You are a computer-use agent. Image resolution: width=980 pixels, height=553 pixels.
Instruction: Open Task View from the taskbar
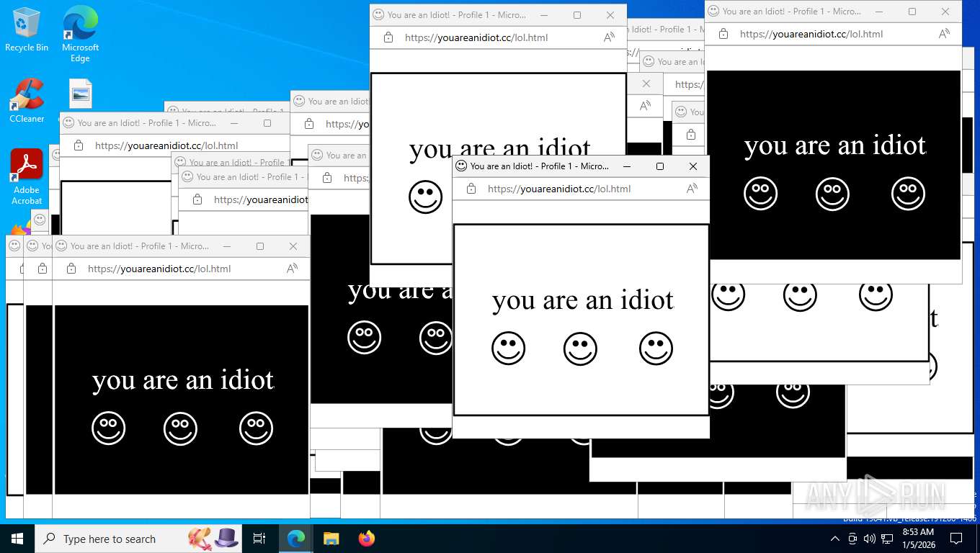[259, 539]
